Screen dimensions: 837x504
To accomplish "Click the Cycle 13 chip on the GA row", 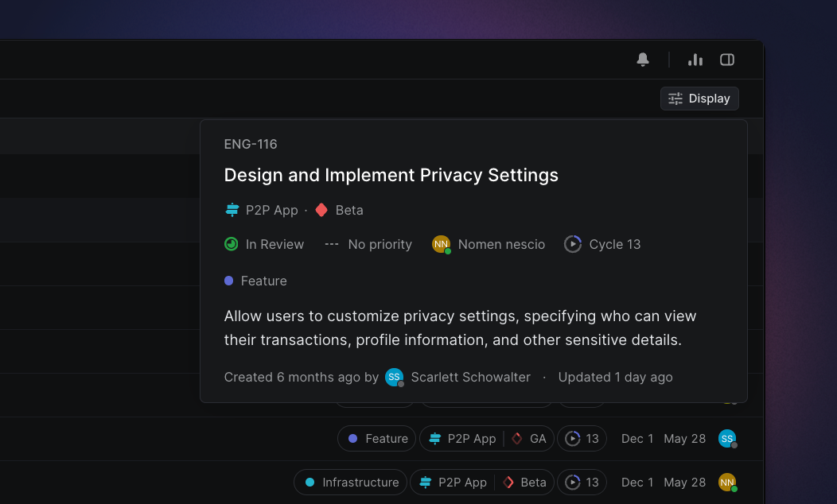I will (582, 438).
